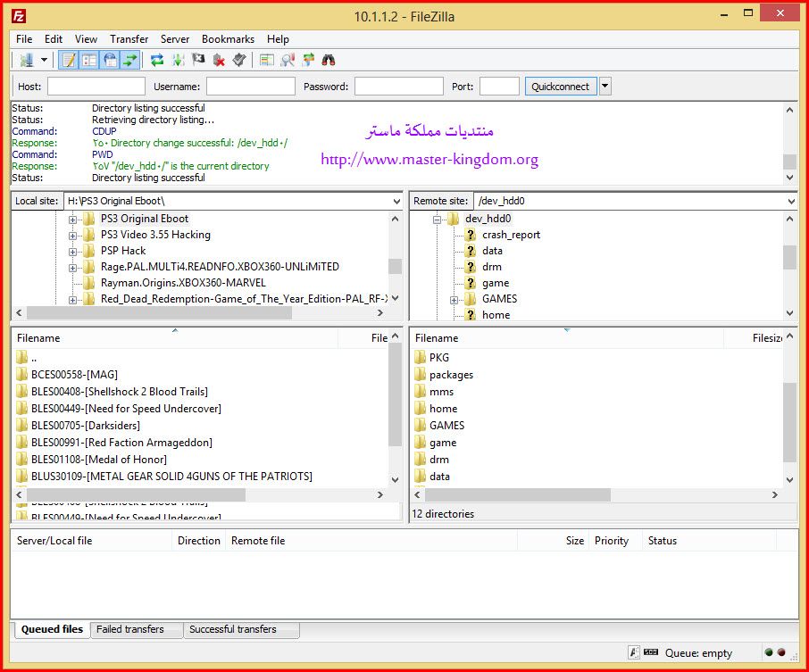
Task: Toggle directory comparison
Action: click(x=288, y=61)
